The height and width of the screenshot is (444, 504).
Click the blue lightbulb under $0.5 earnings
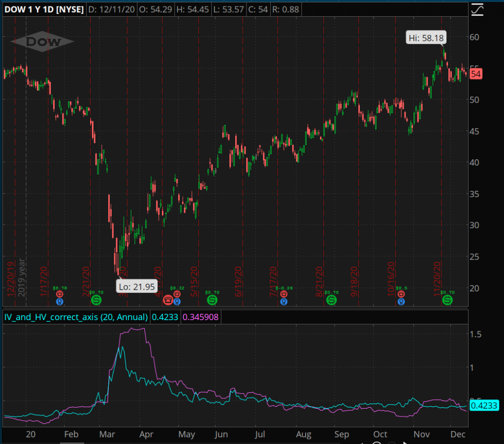401,302
